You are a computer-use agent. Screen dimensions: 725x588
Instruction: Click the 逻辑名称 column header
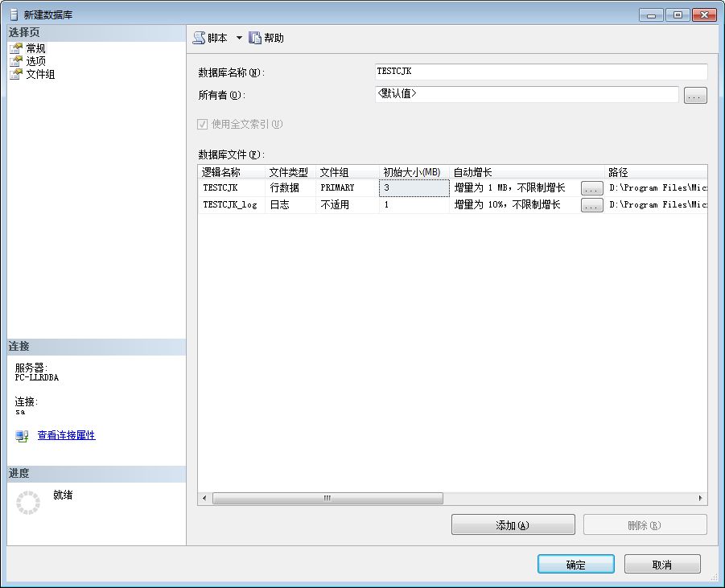(x=231, y=172)
